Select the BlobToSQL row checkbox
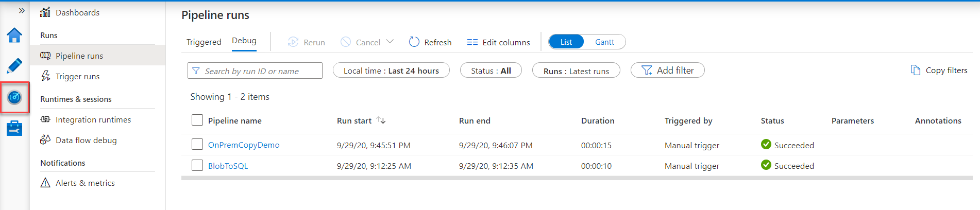 [197, 165]
